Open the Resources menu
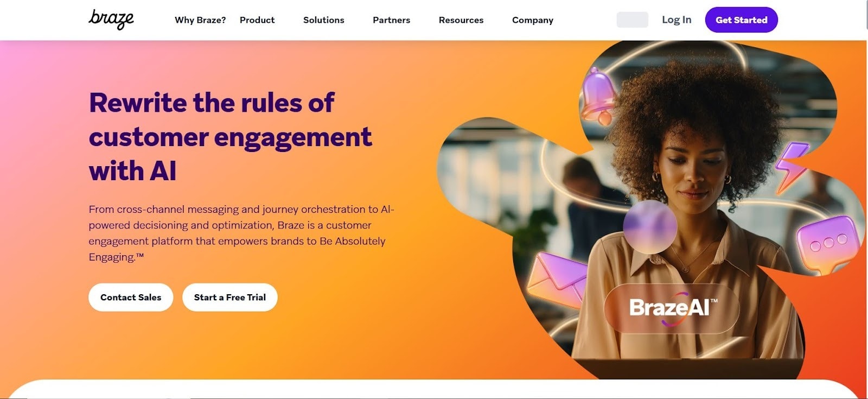Screen dimensions: 868x399 coord(461,20)
